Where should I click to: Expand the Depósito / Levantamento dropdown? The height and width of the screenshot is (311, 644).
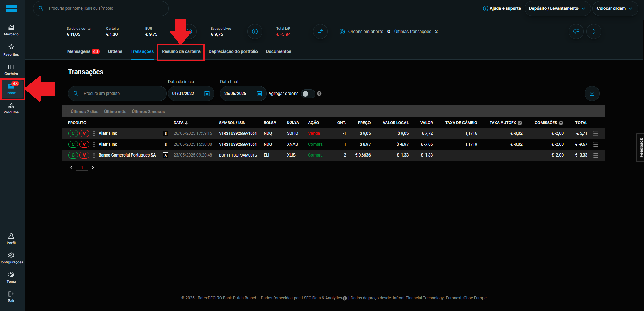(557, 8)
